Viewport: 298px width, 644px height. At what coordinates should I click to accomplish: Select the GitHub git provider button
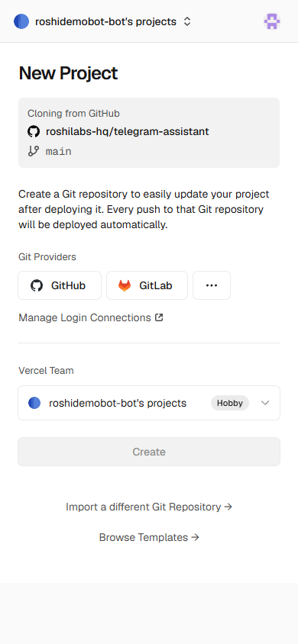60,285
